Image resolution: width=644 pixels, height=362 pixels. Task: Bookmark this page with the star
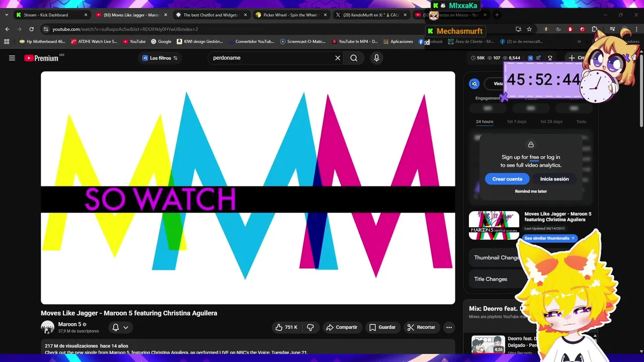529,29
